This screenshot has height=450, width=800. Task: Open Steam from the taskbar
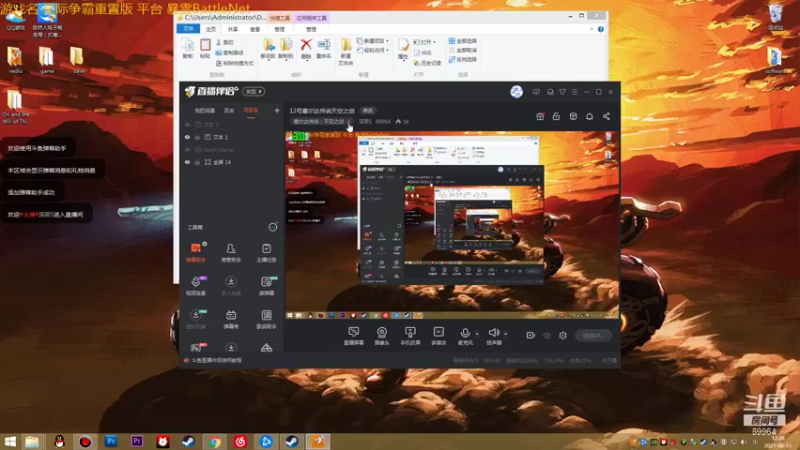[188, 441]
